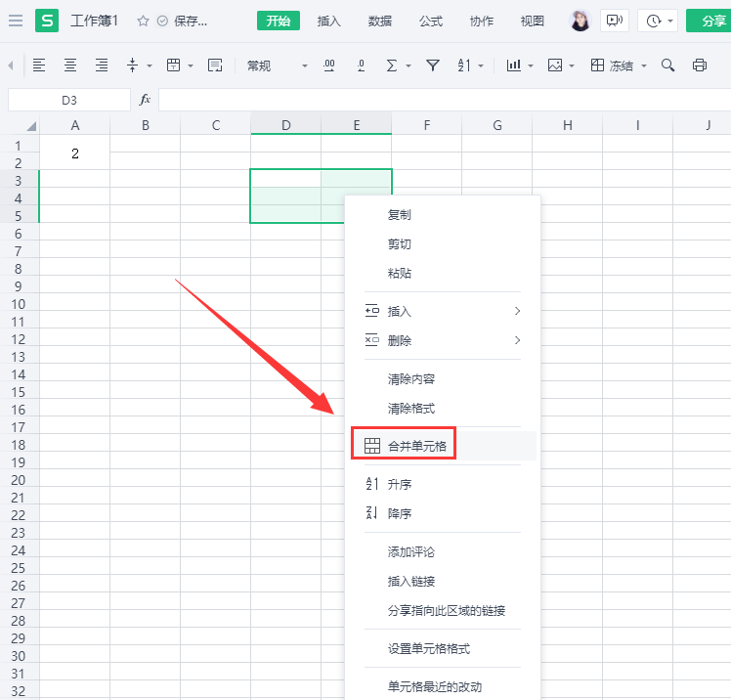The height and width of the screenshot is (700, 731).
Task: Click the sort A-Z toolbar icon
Action: point(464,66)
